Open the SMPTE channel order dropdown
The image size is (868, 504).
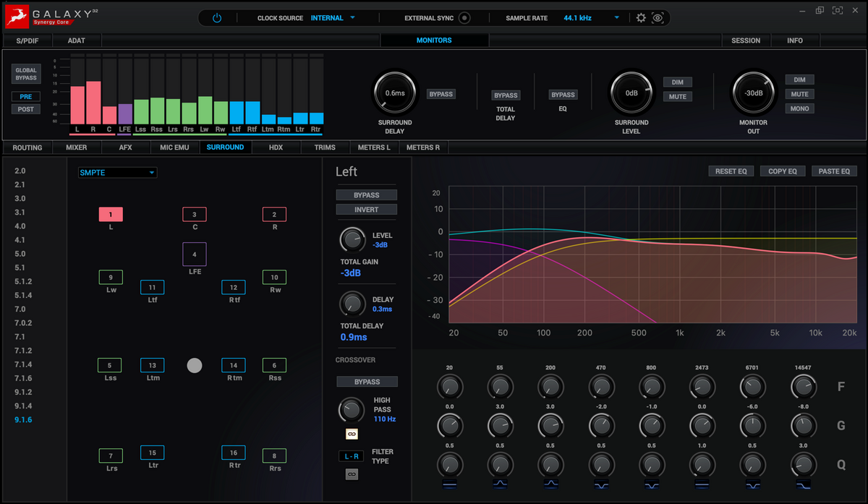tap(118, 173)
